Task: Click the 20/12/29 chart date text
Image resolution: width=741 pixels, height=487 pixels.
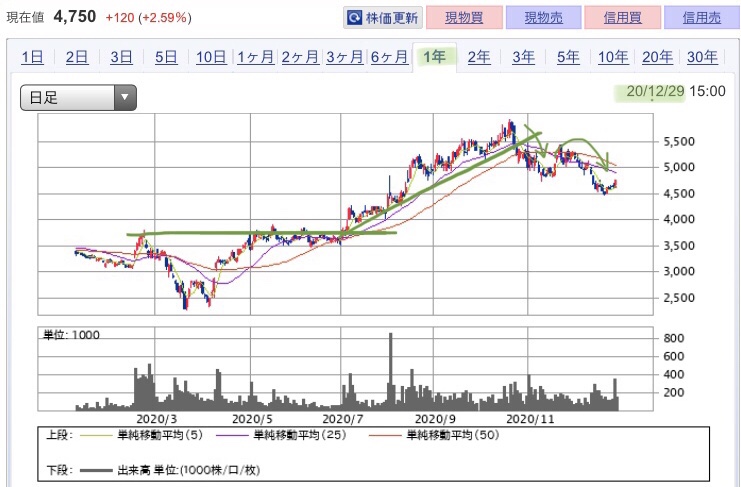Action: 655,91
